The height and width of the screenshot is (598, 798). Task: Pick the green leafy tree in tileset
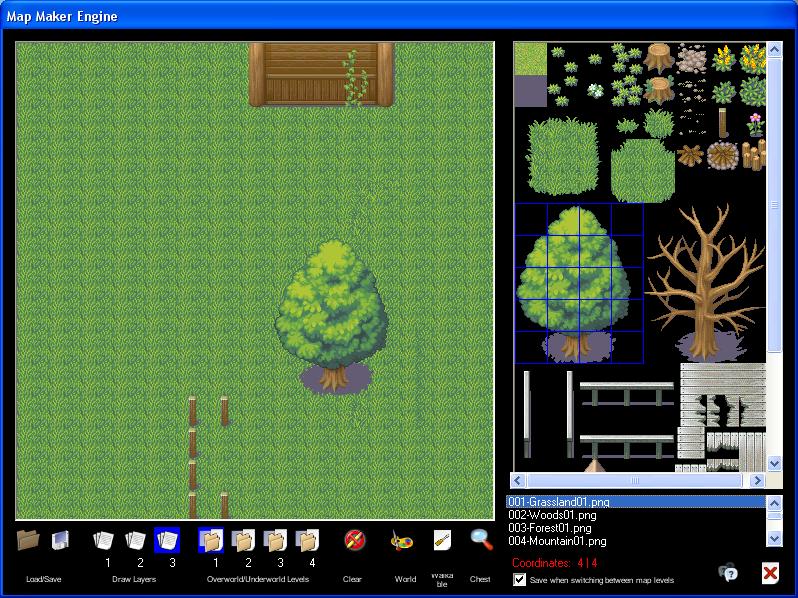(574, 283)
